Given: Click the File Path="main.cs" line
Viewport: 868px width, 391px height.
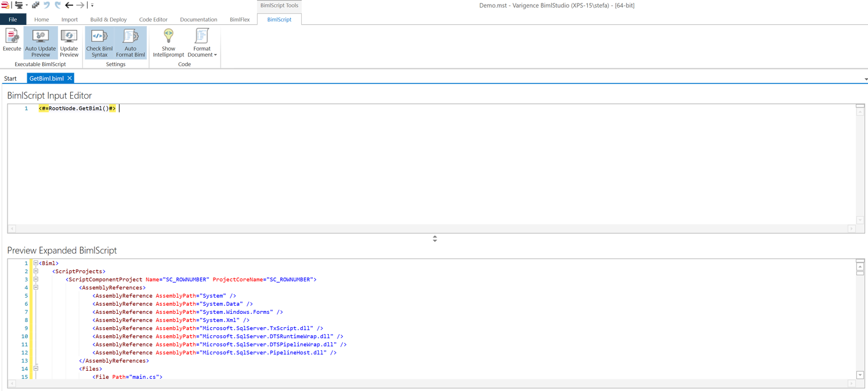Looking at the screenshot, I should tap(127, 377).
